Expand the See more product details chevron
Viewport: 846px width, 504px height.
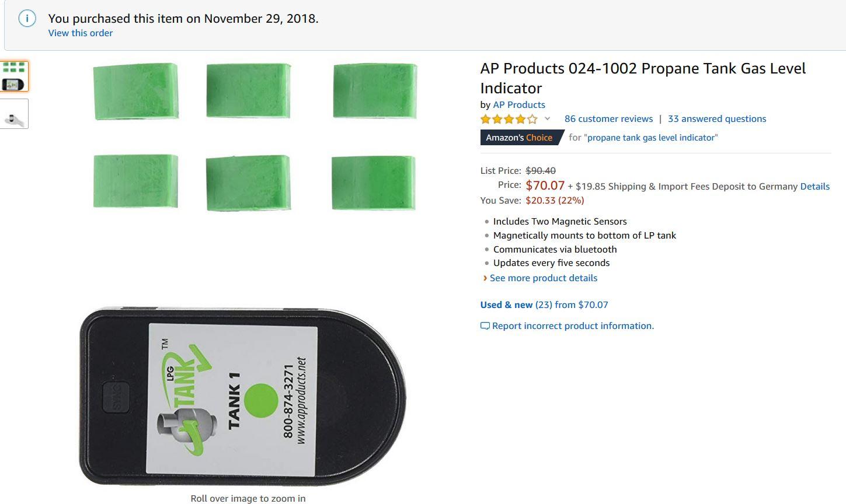[485, 278]
